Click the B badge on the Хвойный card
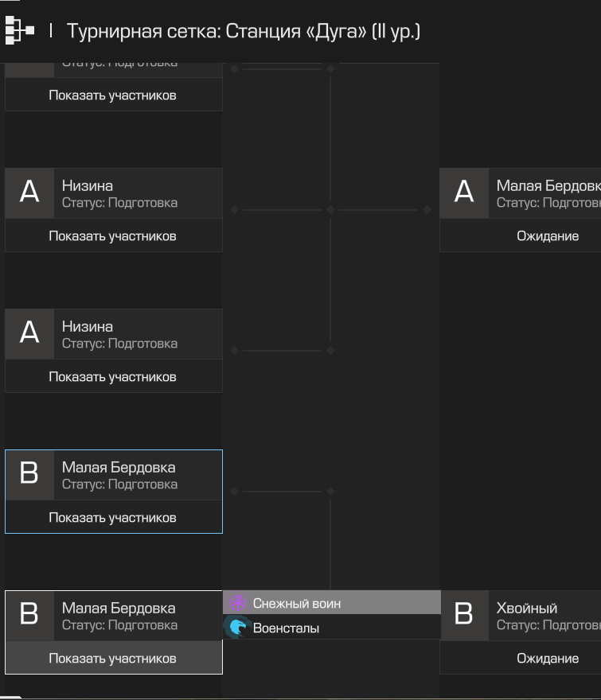 tap(464, 615)
